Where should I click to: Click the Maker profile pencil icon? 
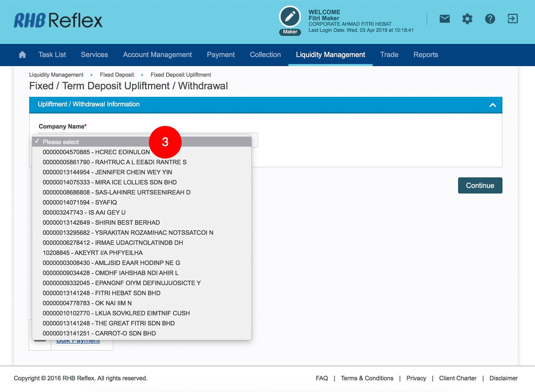[x=290, y=17]
